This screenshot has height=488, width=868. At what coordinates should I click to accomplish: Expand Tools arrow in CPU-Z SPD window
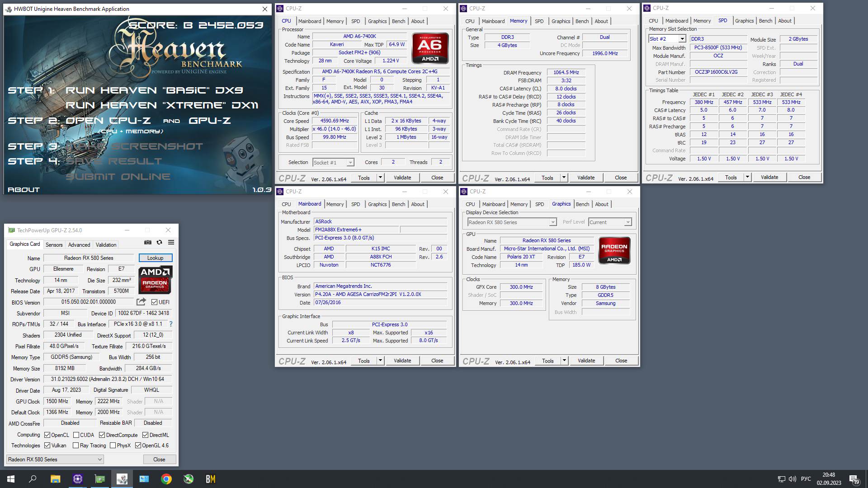[747, 177]
